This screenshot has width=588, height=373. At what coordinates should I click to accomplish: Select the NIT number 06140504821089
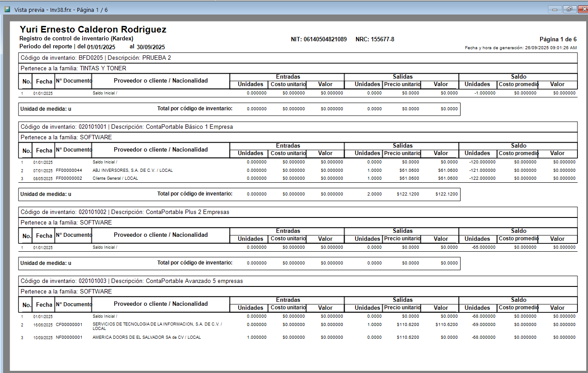[325, 39]
